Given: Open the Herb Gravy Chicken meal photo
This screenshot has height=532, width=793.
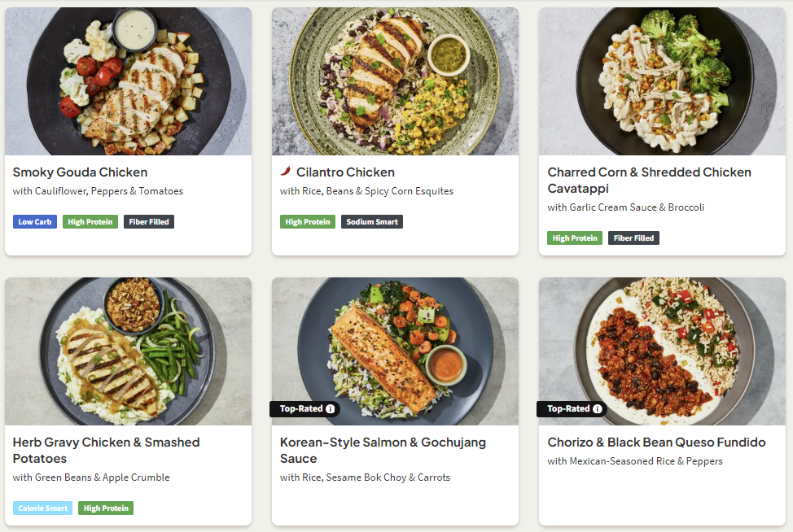Looking at the screenshot, I should 128,351.
